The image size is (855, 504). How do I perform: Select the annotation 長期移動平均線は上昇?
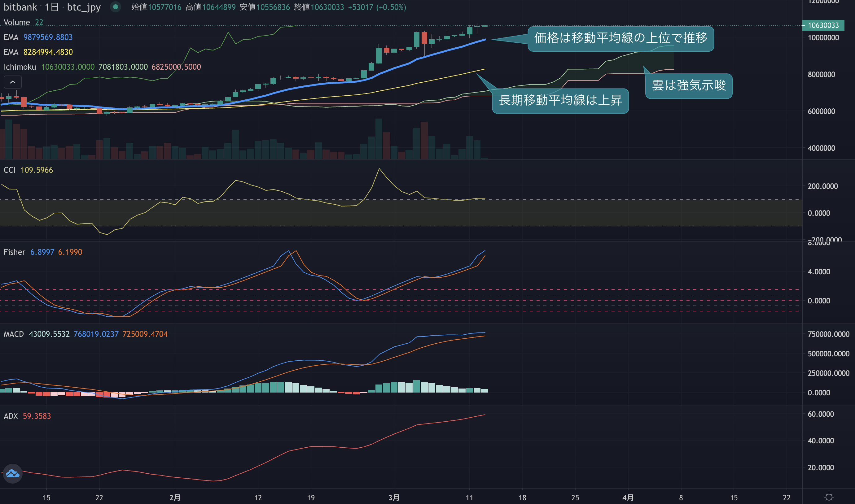click(x=560, y=101)
